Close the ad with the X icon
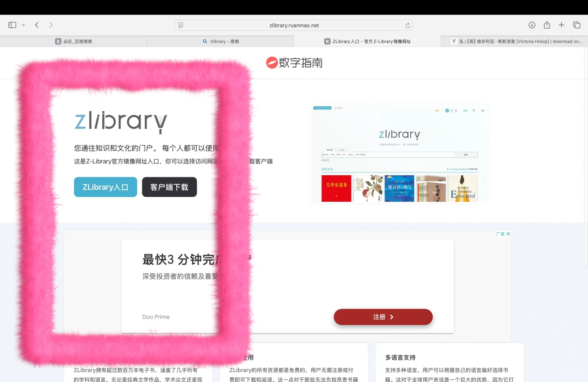The image size is (588, 382). [x=508, y=234]
